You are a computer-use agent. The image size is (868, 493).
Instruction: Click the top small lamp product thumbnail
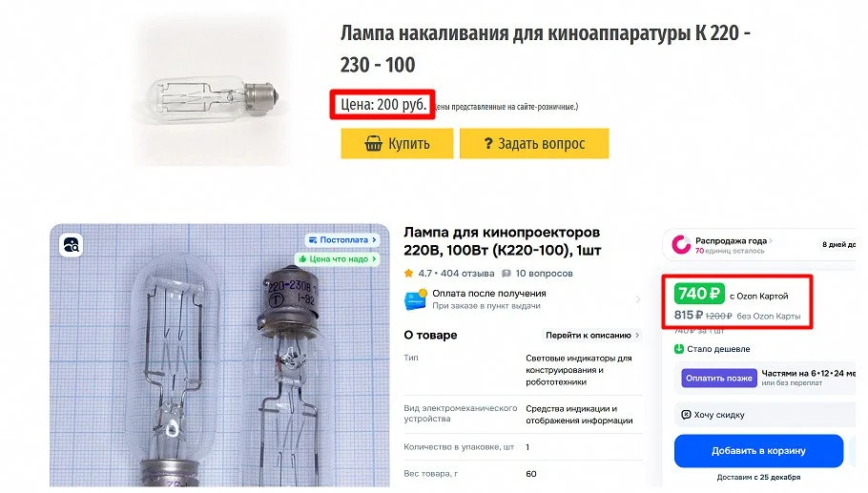coord(213,94)
